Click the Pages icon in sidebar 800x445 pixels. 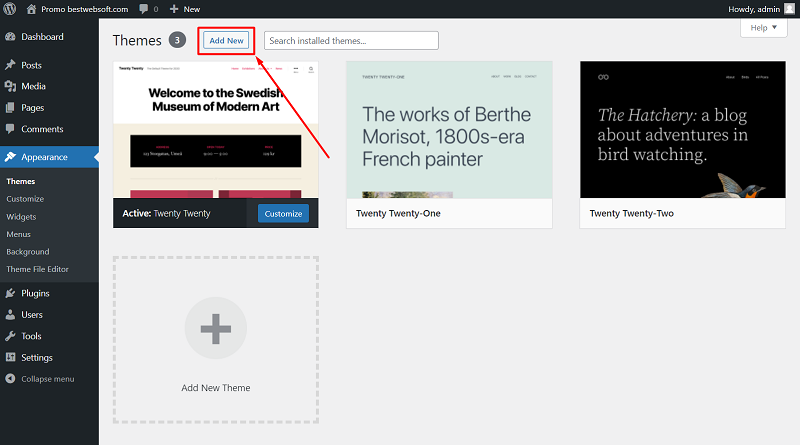[x=10, y=108]
